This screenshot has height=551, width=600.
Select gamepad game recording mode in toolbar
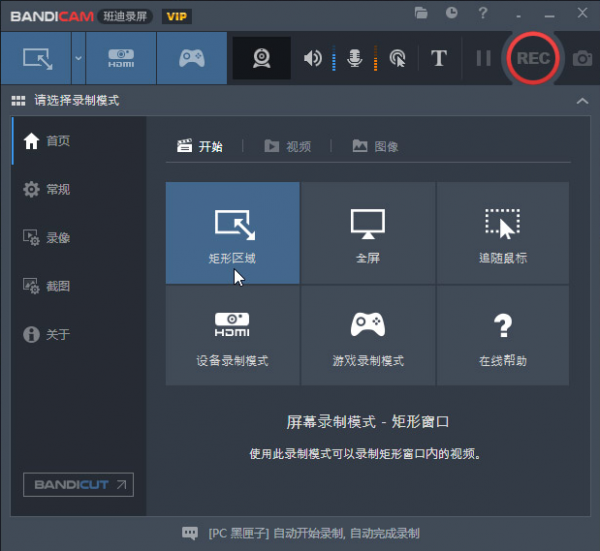[191, 58]
